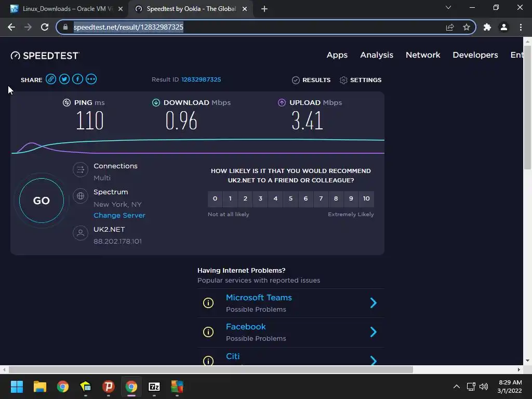Open the Network menu item

tap(423, 55)
